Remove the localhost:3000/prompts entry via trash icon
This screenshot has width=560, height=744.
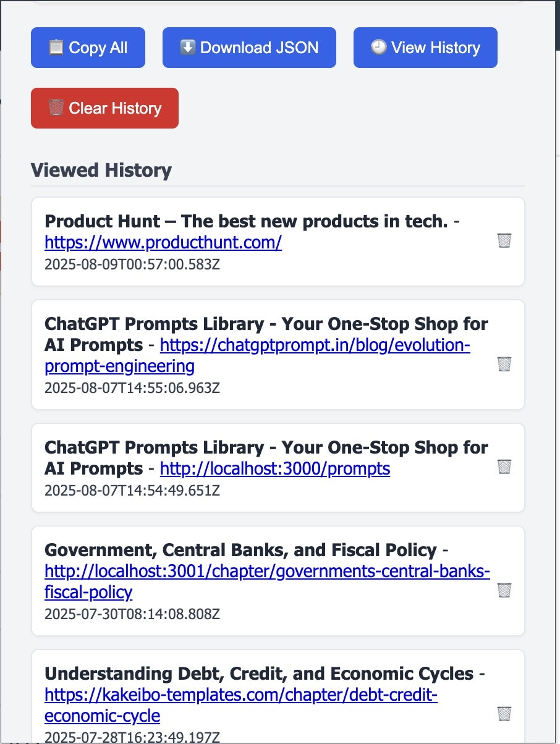[x=504, y=467]
